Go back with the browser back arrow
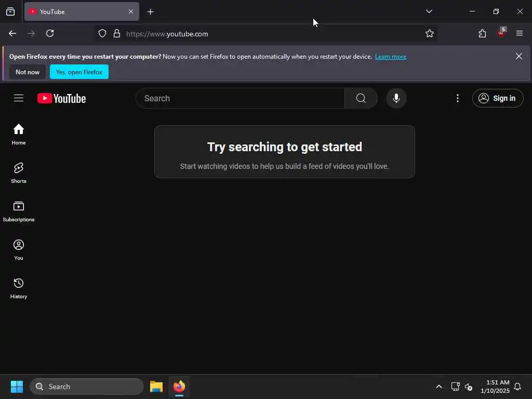This screenshot has width=532, height=399. (x=12, y=34)
